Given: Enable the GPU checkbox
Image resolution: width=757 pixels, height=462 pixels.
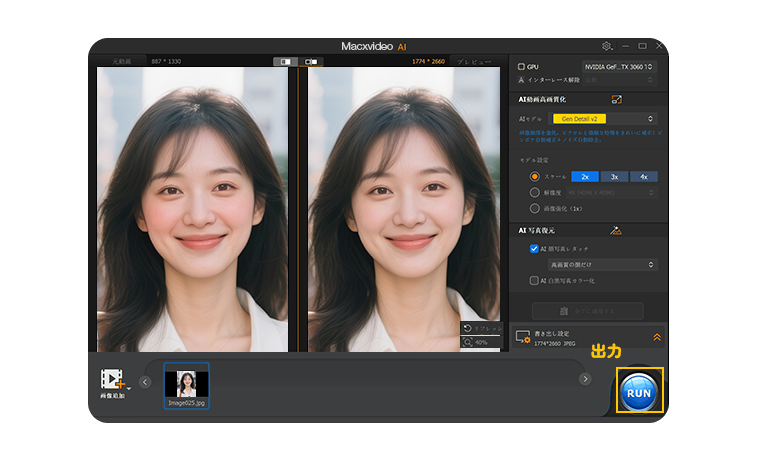Looking at the screenshot, I should pyautogui.click(x=521, y=67).
